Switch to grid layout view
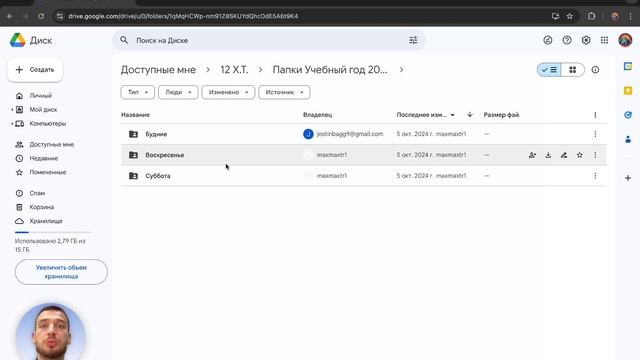The width and height of the screenshot is (640, 360). coord(573,70)
